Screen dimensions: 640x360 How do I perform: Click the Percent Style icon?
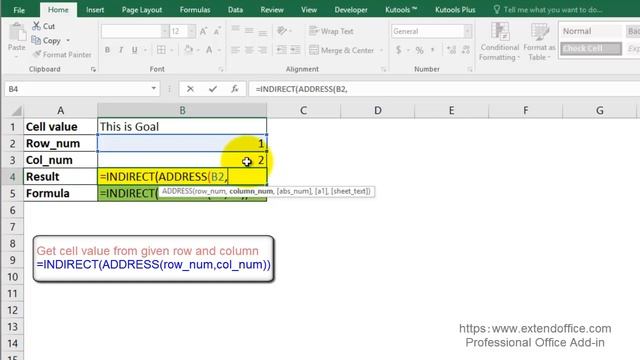point(420,50)
